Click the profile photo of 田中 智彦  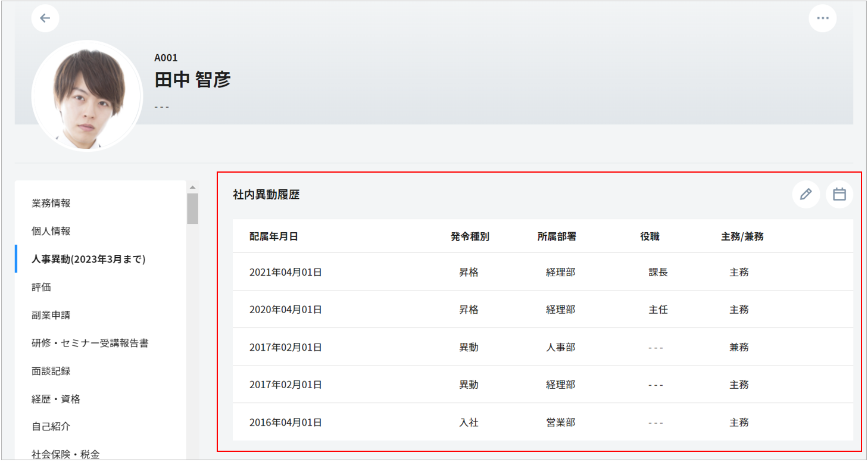87,95
